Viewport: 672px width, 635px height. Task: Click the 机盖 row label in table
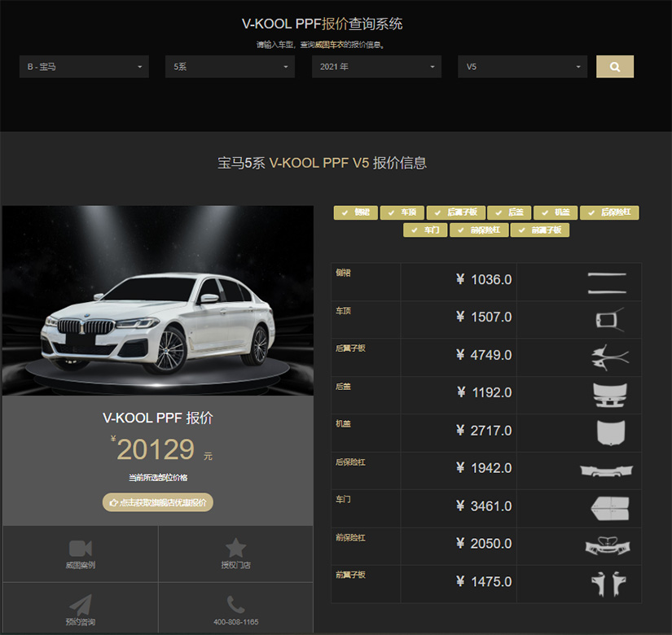tap(343, 424)
